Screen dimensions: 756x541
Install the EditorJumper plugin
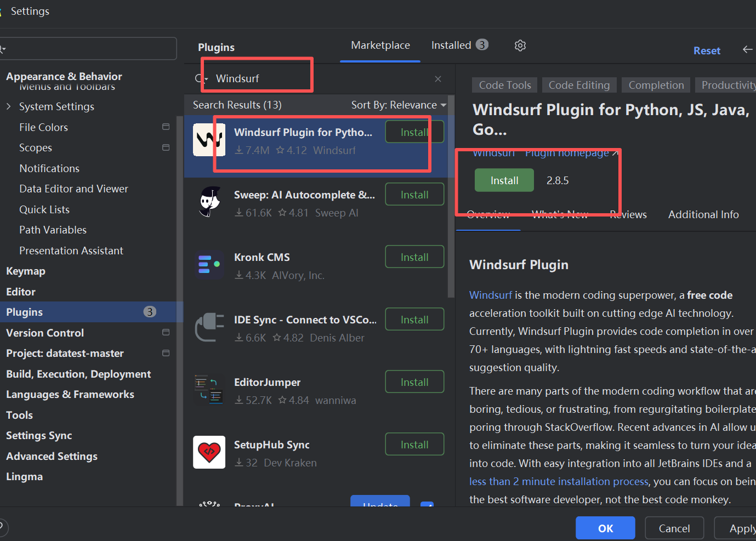[x=414, y=382]
